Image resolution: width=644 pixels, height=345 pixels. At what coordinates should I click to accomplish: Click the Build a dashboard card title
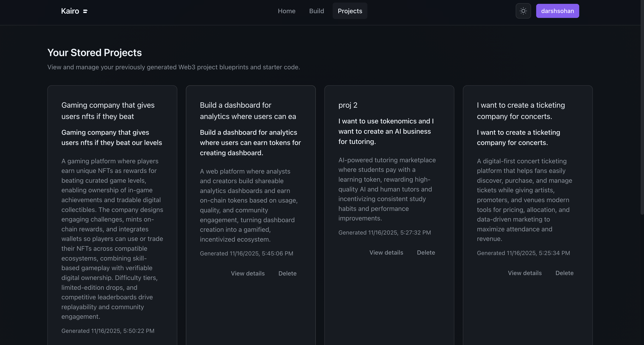(247, 111)
